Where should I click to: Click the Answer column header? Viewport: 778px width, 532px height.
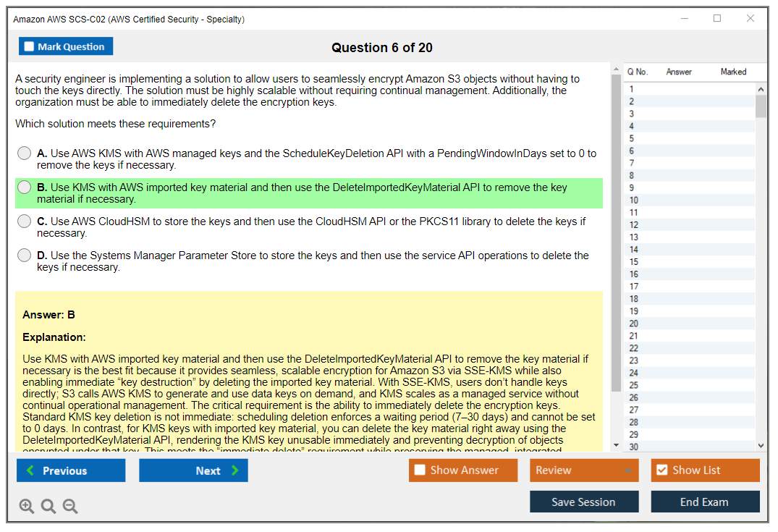pyautogui.click(x=679, y=72)
